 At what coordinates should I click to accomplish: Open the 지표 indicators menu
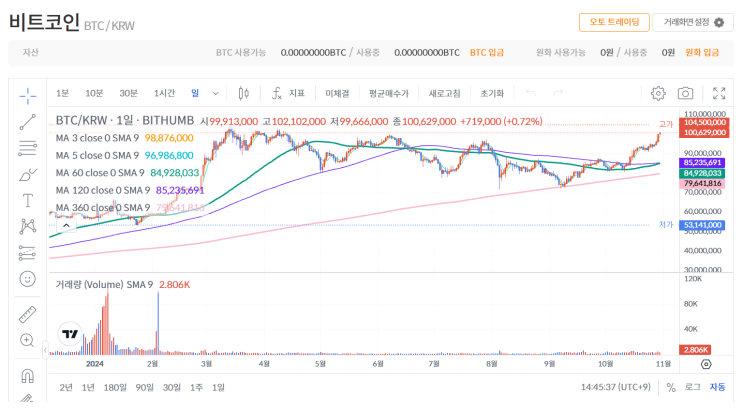(288, 93)
